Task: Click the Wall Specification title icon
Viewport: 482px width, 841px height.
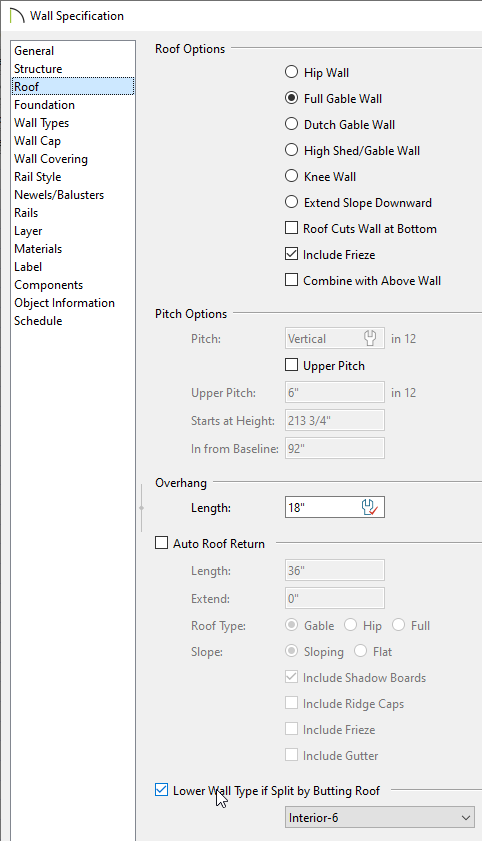Action: (17, 16)
